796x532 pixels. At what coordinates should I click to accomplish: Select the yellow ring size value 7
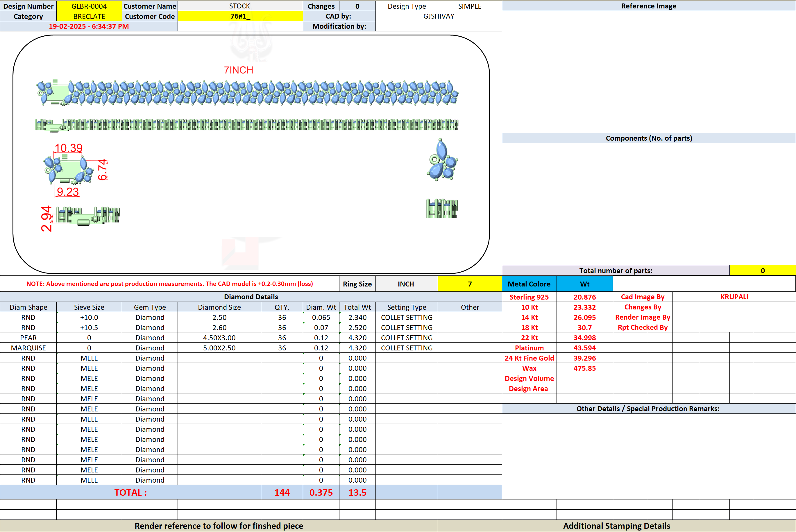pyautogui.click(x=470, y=284)
